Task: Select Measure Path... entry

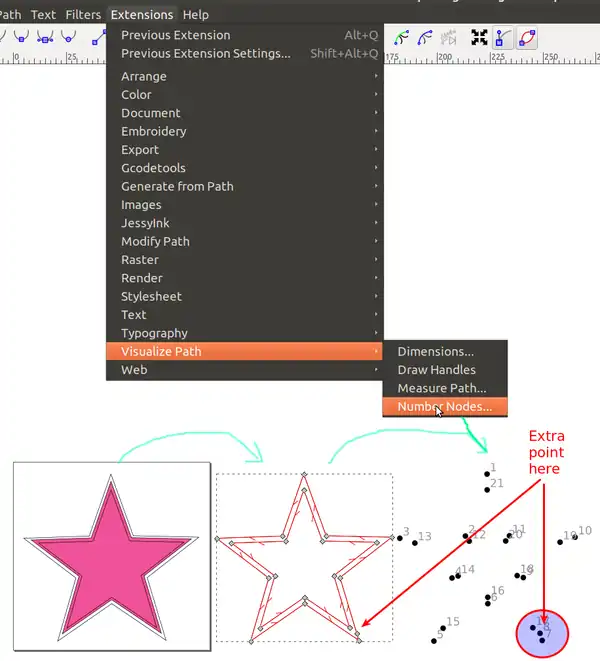Action: coord(441,388)
